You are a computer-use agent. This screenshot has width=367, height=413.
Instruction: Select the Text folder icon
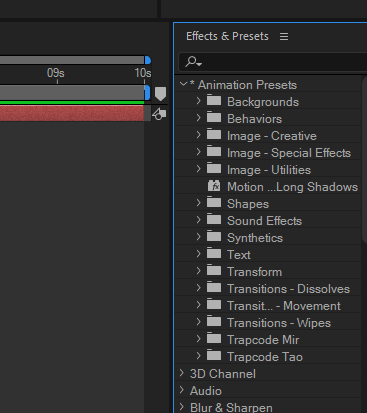coord(214,253)
